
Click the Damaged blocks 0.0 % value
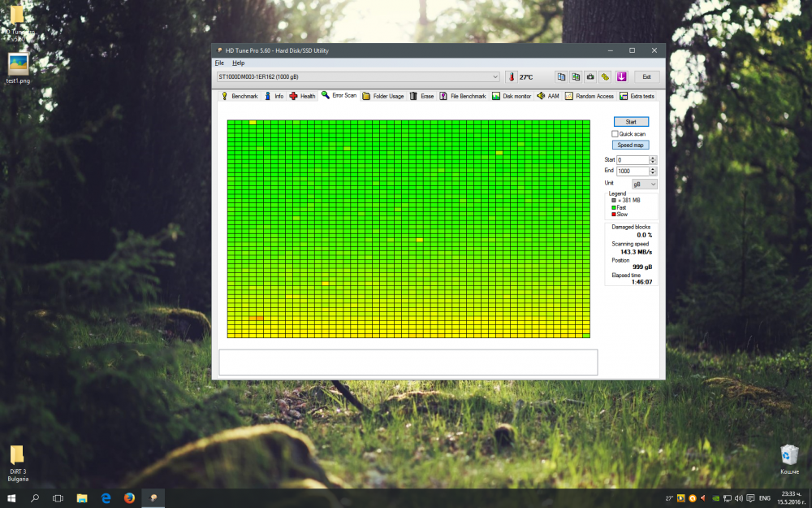pyautogui.click(x=644, y=235)
